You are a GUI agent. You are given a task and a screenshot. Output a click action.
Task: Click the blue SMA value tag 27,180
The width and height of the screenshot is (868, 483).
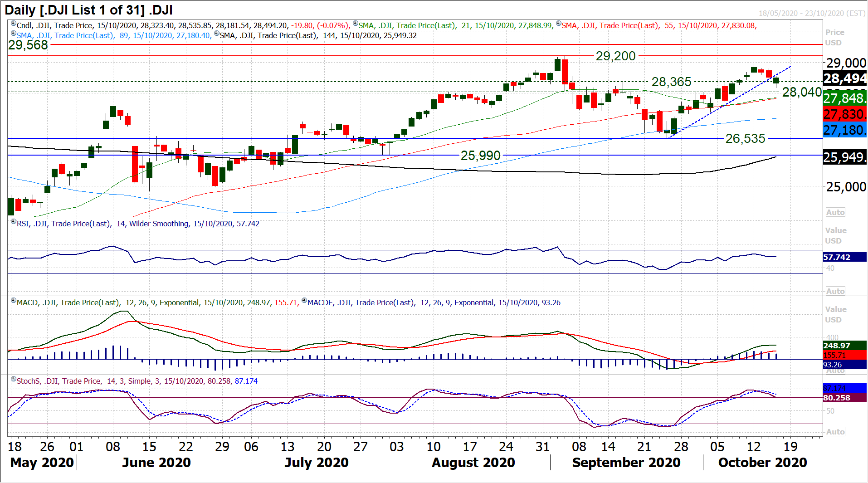pos(845,130)
